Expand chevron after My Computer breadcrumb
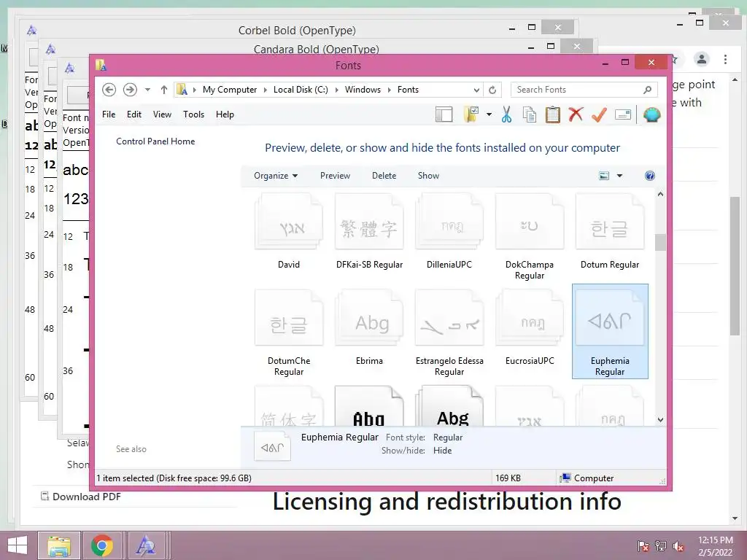Screen dimensions: 747x560 pos(266,90)
